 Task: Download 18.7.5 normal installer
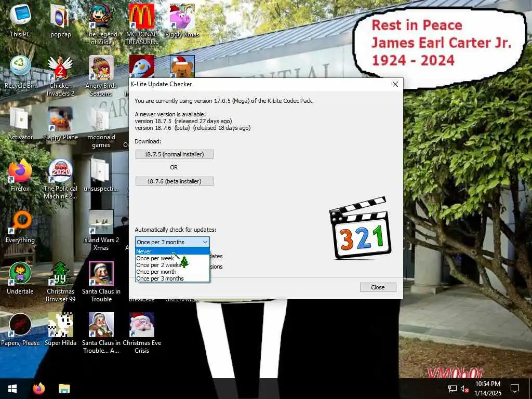(175, 154)
